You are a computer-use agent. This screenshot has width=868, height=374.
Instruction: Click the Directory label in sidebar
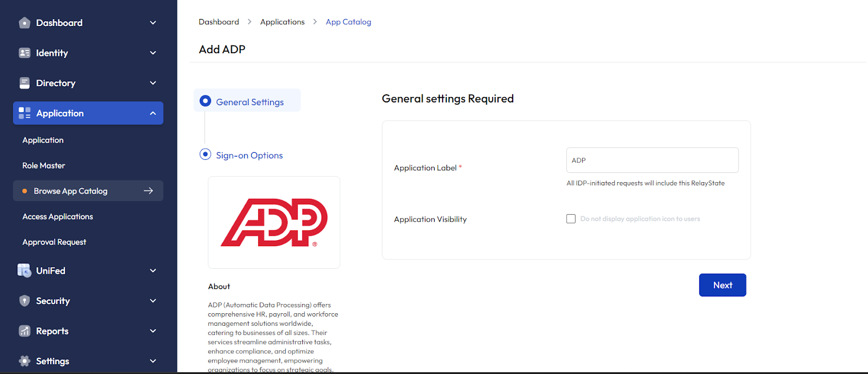coord(55,83)
